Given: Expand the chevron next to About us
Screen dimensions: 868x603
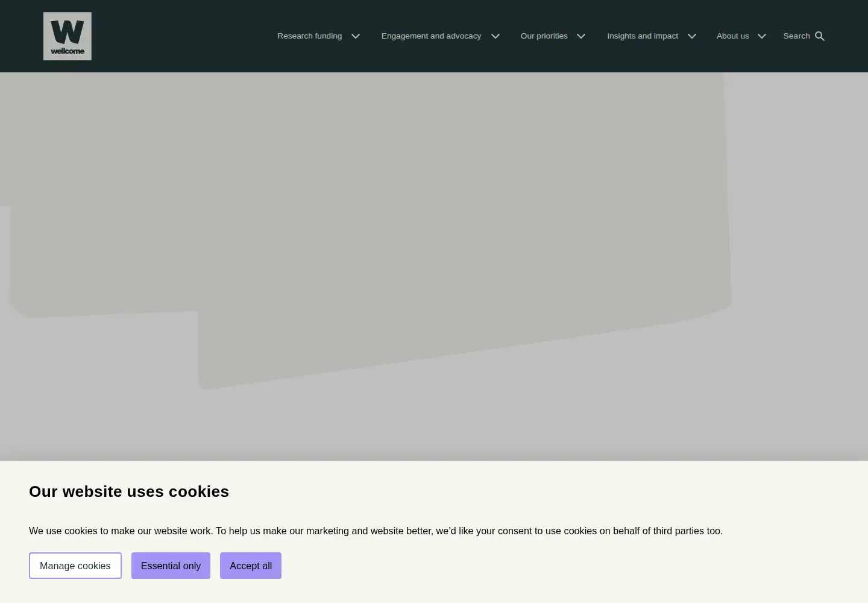Looking at the screenshot, I should click(x=762, y=36).
